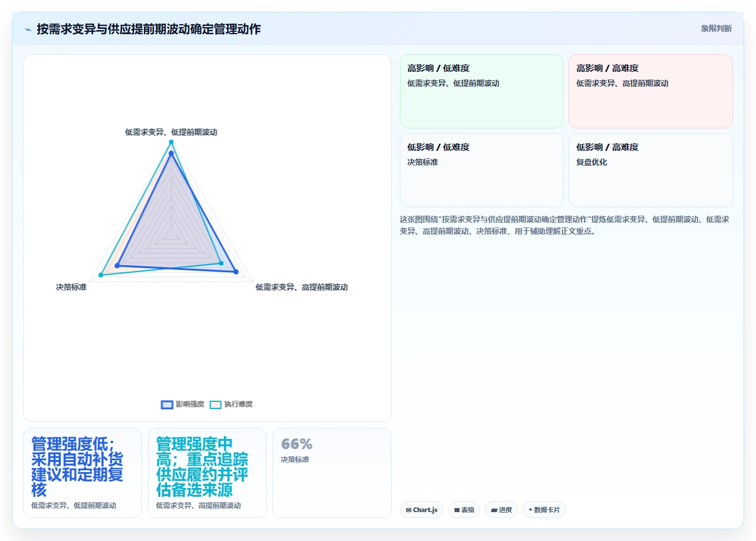The height and width of the screenshot is (541, 756).
Task: Click radar label 低需求变异、高提前期波动 at right
Action: (301, 287)
